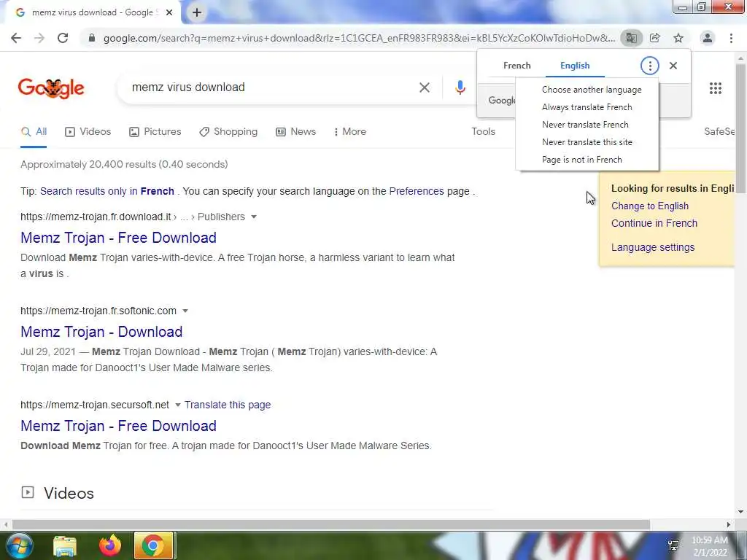Start voice search with microphone icon
Screen dimensions: 747x560
coord(460,87)
